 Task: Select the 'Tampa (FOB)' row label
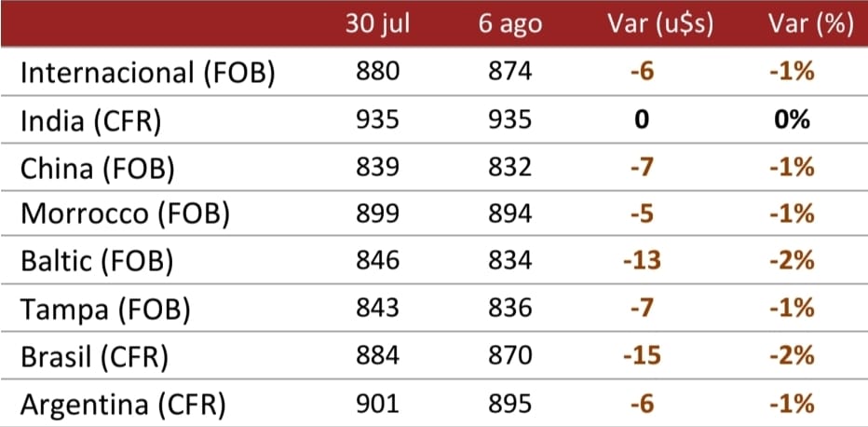click(x=105, y=309)
